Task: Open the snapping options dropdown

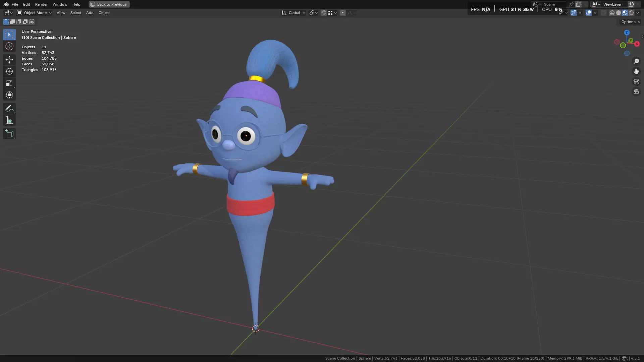Action: point(332,13)
